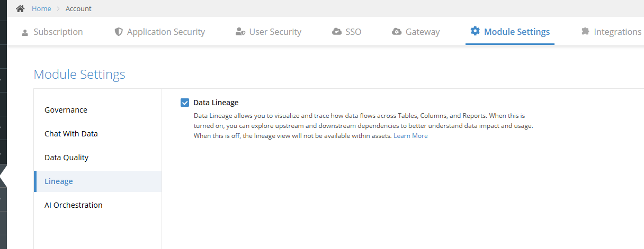Click the Account breadcrumb item
Viewport: 644px width, 249px height.
click(x=78, y=8)
